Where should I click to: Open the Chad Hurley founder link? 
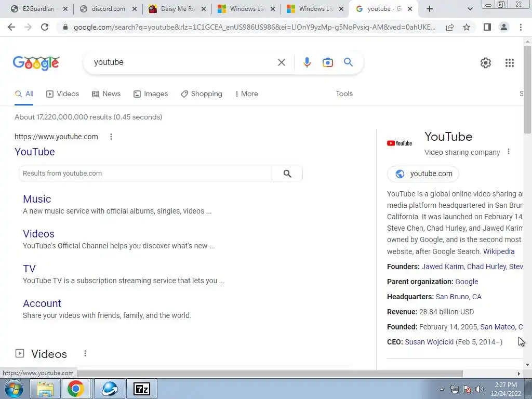coord(486,267)
